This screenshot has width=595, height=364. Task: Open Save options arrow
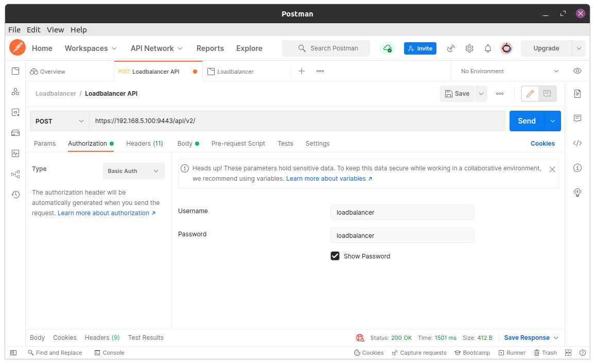click(x=481, y=94)
